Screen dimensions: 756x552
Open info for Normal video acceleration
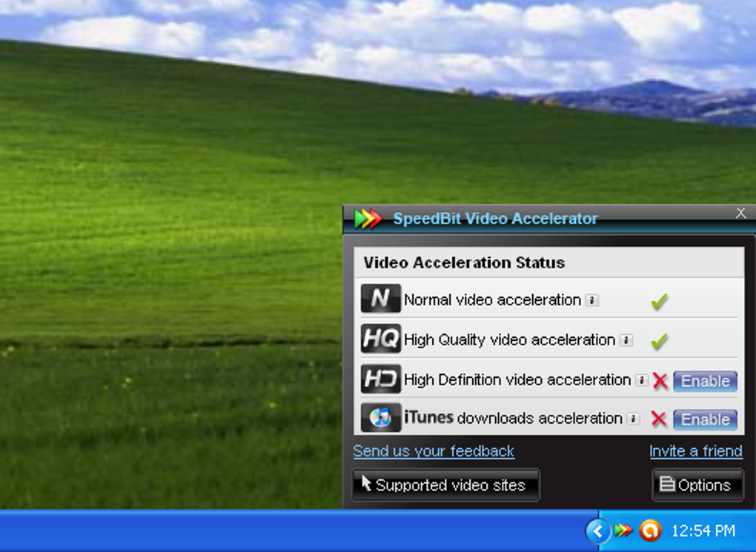(592, 300)
